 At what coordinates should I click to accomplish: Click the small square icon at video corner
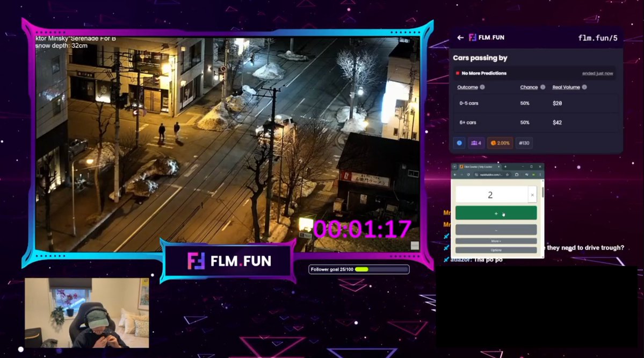click(x=415, y=246)
